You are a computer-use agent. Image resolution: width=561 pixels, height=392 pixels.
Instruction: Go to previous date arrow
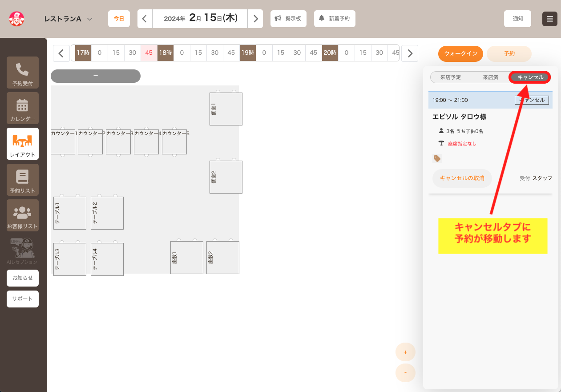tap(145, 19)
